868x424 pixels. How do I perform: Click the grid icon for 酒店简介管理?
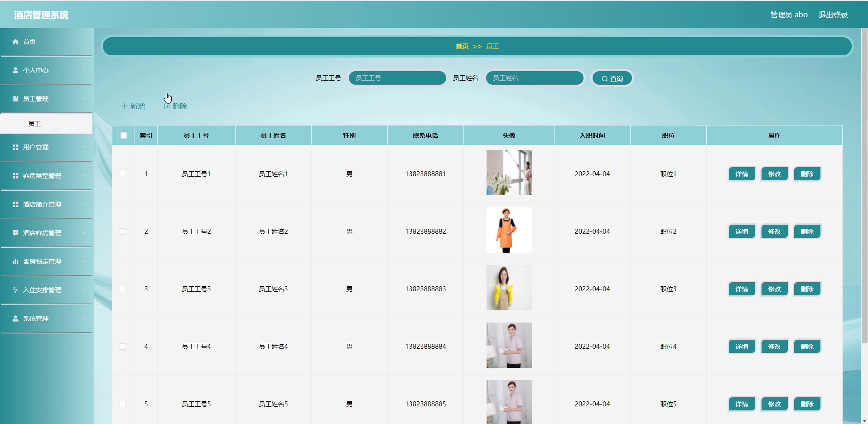[x=15, y=204]
